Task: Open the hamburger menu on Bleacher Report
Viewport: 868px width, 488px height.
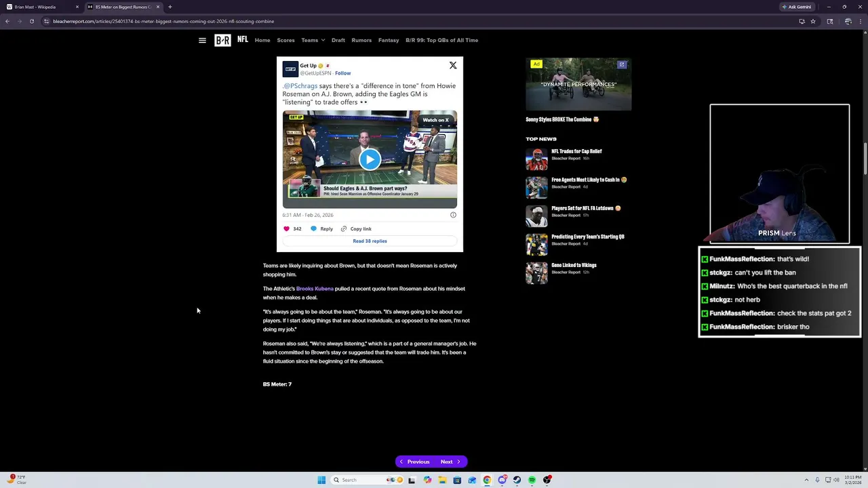Action: 202,40
